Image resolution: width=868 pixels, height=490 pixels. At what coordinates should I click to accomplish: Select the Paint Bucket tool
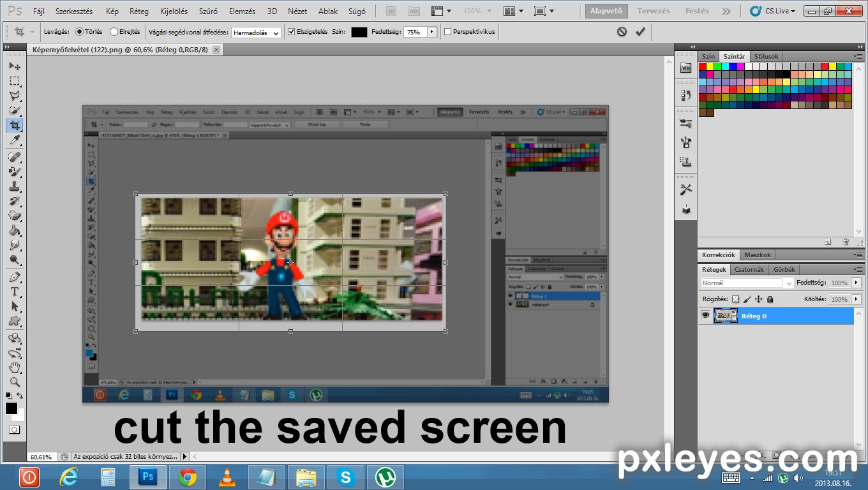[14, 230]
